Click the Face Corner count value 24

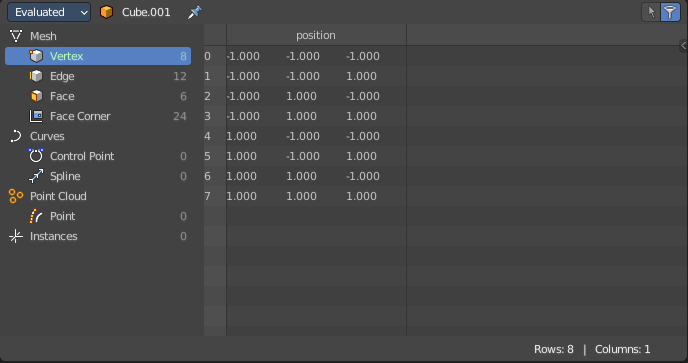[179, 116]
